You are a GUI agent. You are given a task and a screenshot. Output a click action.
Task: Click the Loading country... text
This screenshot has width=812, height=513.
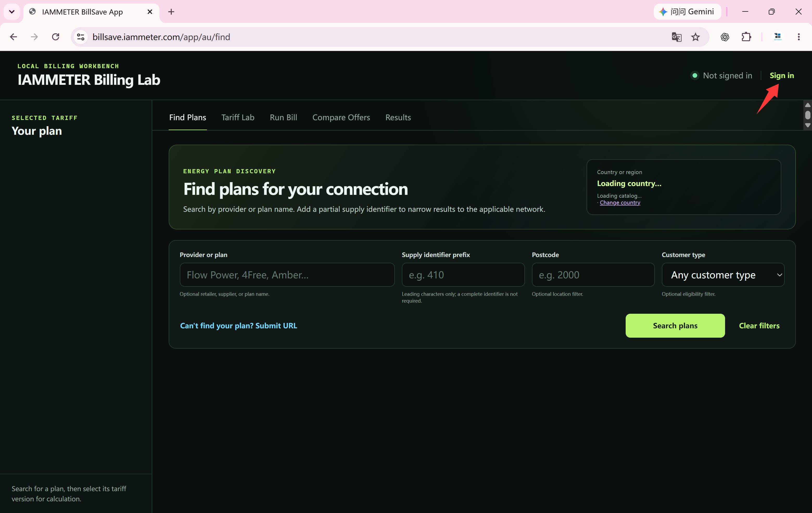[x=629, y=183]
